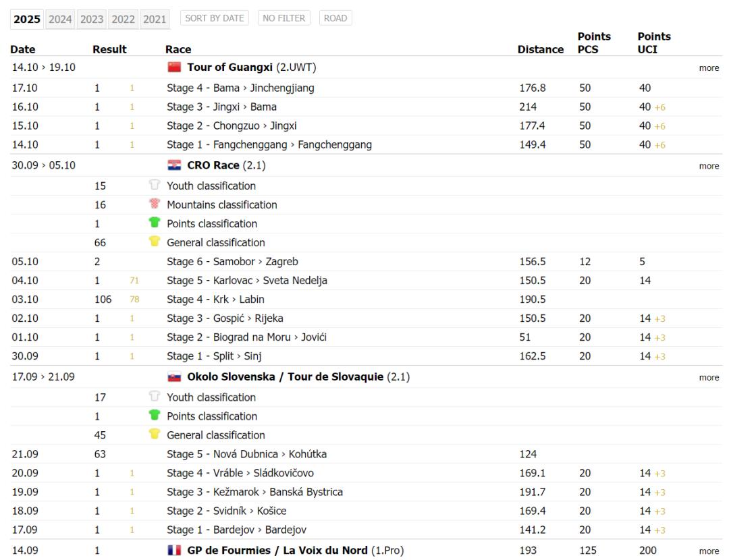Click the China flag icon beside Tour of Guangxi

click(174, 67)
